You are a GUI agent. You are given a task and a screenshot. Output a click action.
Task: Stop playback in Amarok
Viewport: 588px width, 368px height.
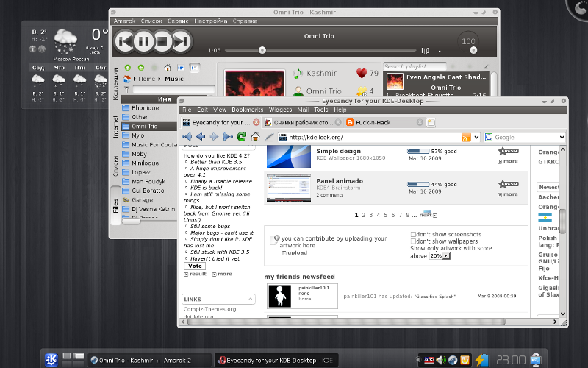pos(162,41)
